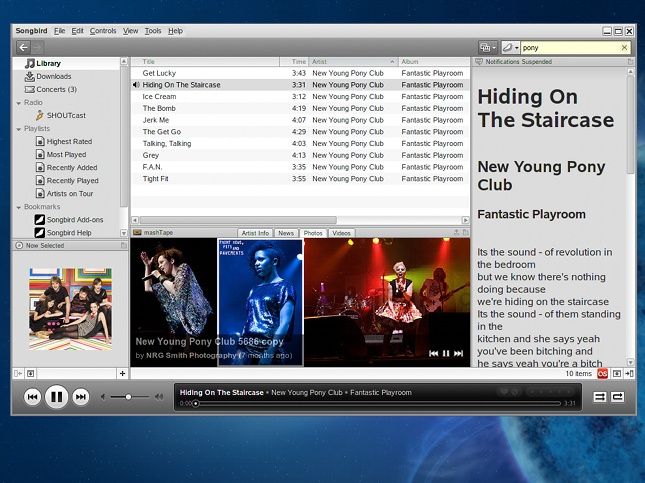This screenshot has height=483, width=645.
Task: Open the search engine selector dropdown
Action: point(510,48)
